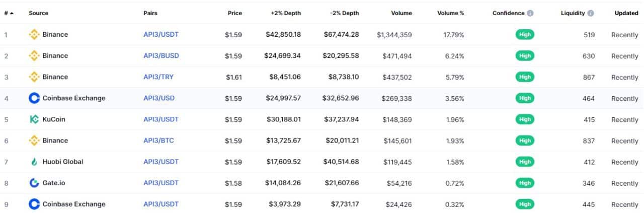Sort by the Price column header

(x=234, y=13)
